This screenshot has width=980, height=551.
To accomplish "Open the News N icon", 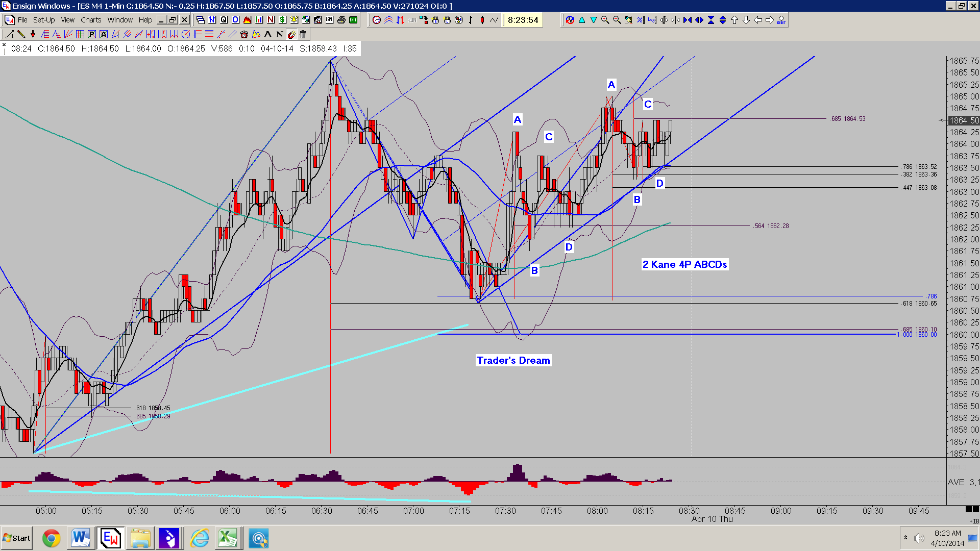I will (x=271, y=20).
